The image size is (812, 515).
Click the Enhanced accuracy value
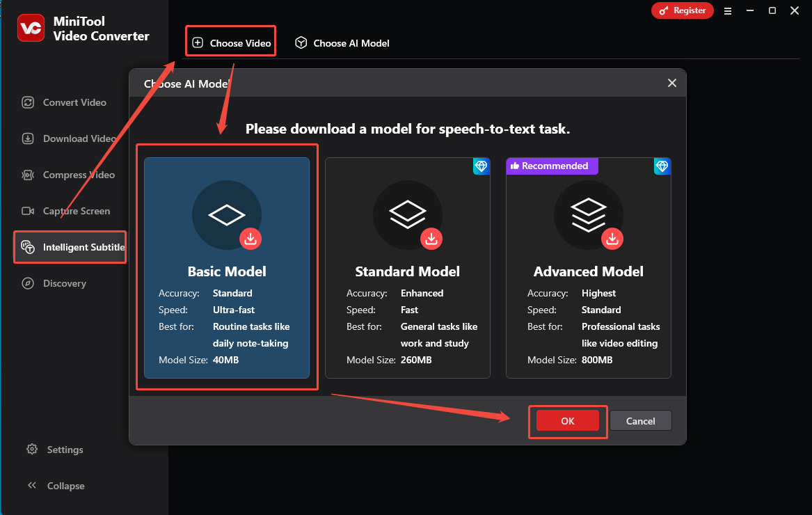[422, 293]
